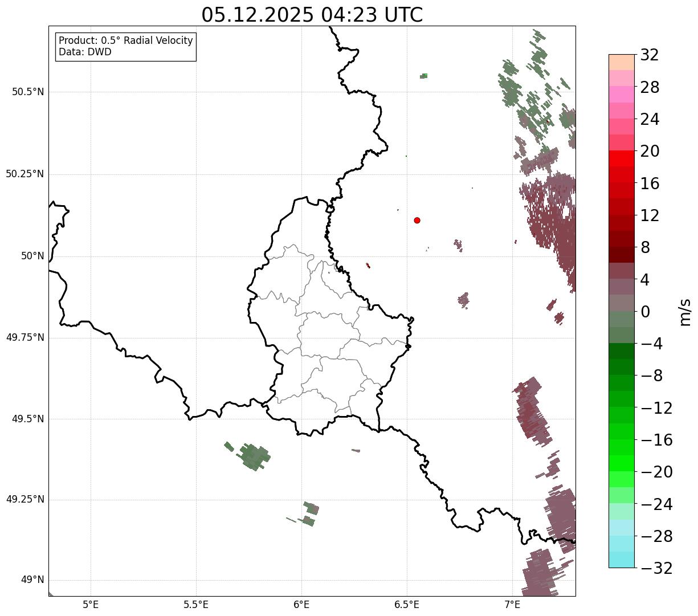Click the colorbar 0 tick label
This screenshot has height=616, width=698.
click(x=645, y=312)
